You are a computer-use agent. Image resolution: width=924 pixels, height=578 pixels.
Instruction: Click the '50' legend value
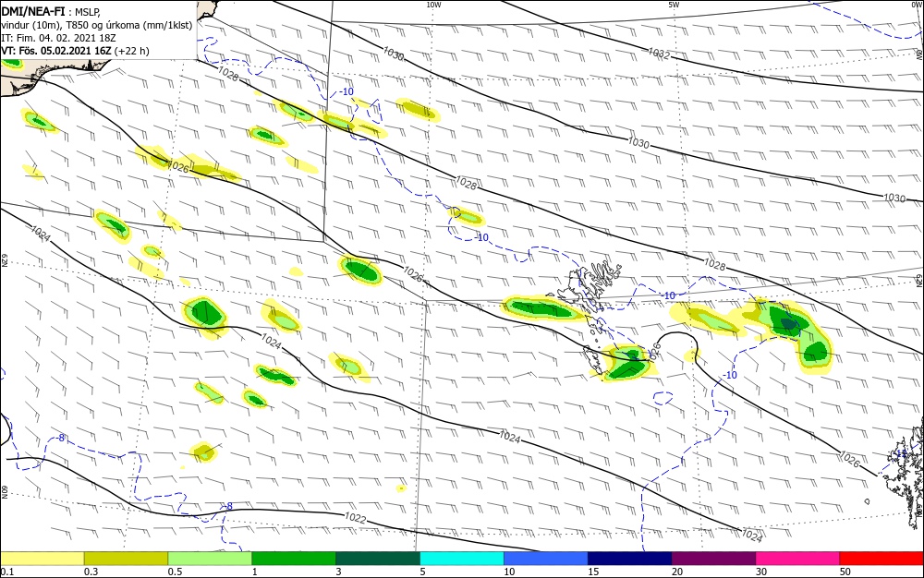(845, 572)
